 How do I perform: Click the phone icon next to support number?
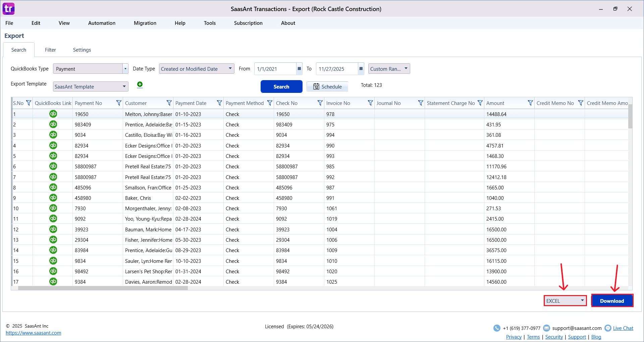tap(497, 328)
